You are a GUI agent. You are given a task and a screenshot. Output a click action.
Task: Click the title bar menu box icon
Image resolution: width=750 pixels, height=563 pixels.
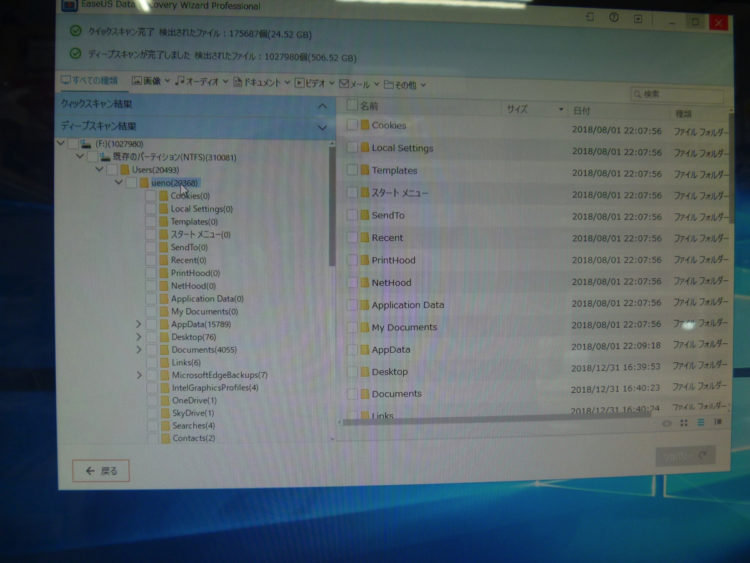pos(638,19)
